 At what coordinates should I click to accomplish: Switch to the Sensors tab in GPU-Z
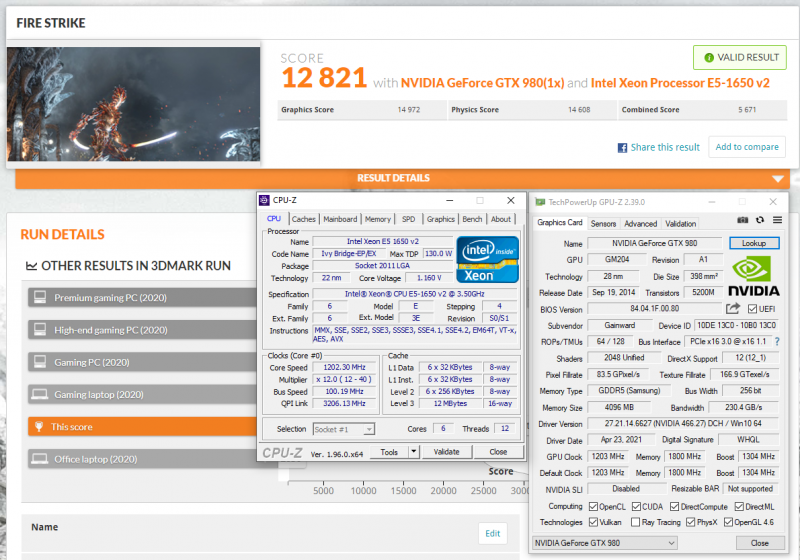click(x=603, y=224)
